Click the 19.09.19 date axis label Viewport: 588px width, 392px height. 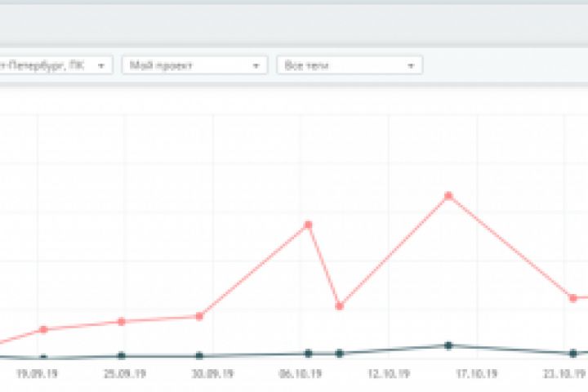pos(37,373)
